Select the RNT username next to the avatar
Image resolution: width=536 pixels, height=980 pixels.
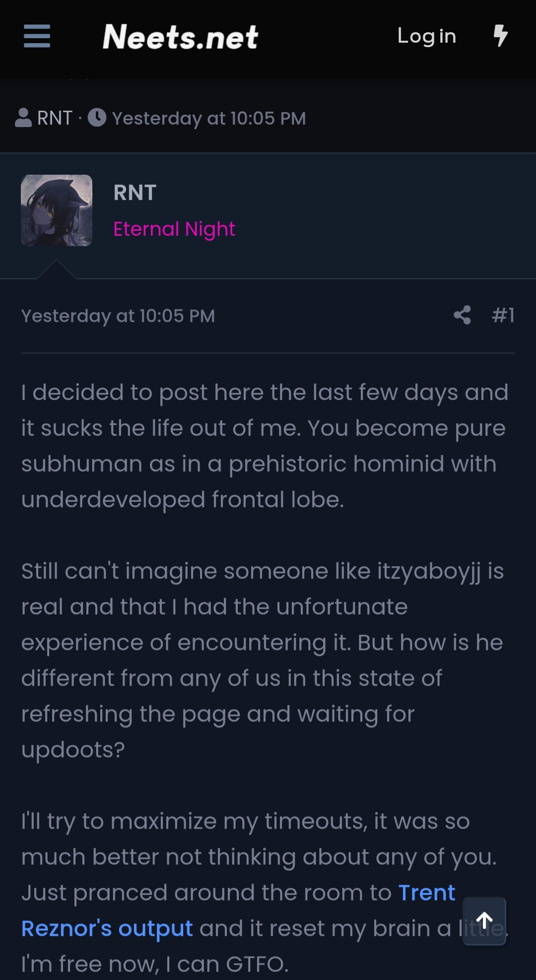pyautogui.click(x=134, y=193)
